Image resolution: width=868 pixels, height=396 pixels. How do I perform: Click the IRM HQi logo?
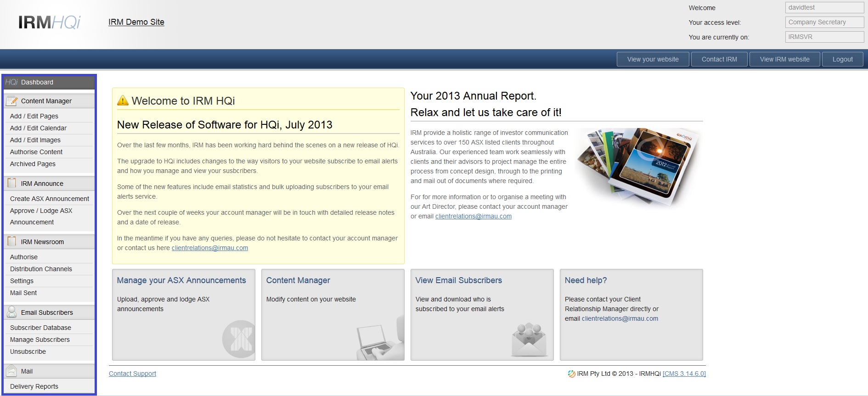49,22
